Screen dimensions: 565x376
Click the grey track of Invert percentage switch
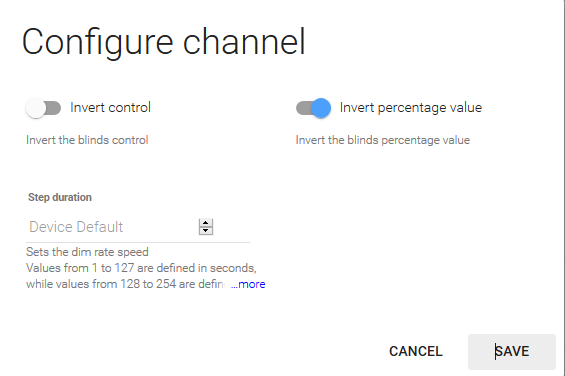[303, 108]
